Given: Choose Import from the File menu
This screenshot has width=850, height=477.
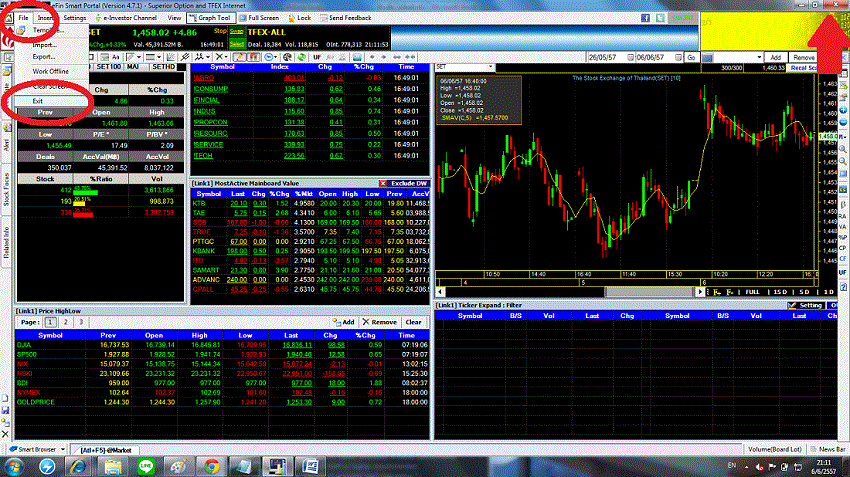Looking at the screenshot, I should click(x=44, y=45).
